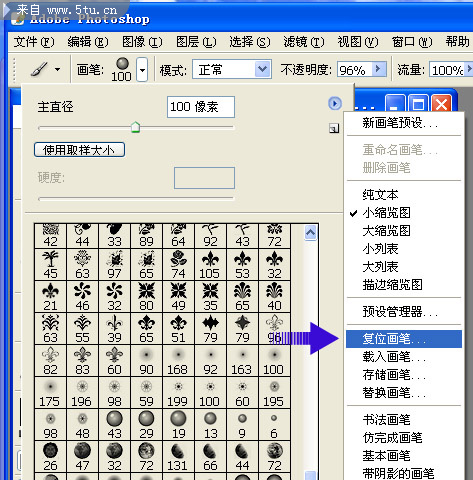
Task: Select the Brush tool icon in options bar
Action: coord(39,69)
